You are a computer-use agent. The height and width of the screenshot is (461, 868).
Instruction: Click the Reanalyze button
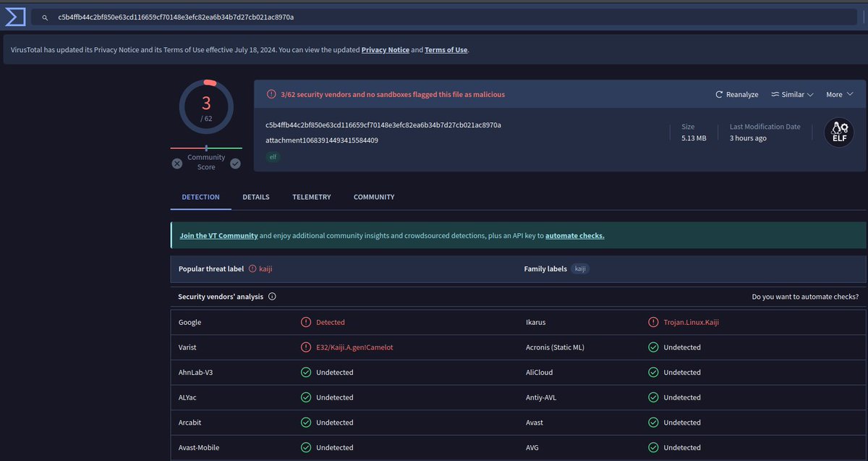(x=736, y=94)
